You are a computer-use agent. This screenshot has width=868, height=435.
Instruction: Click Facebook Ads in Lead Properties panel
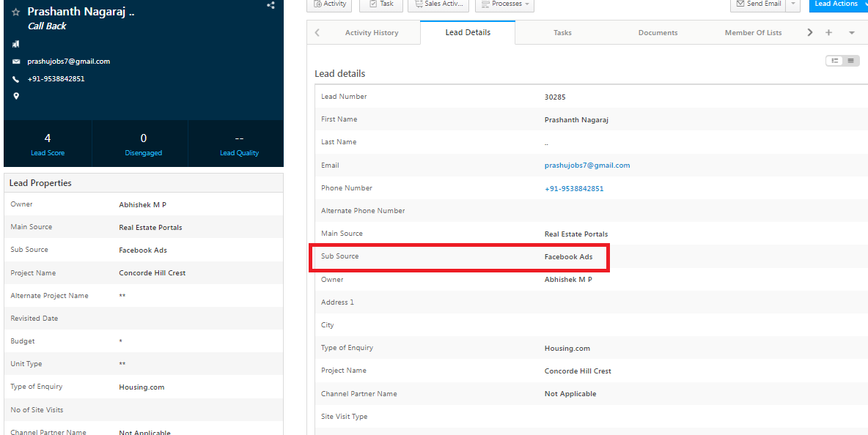pyautogui.click(x=143, y=250)
